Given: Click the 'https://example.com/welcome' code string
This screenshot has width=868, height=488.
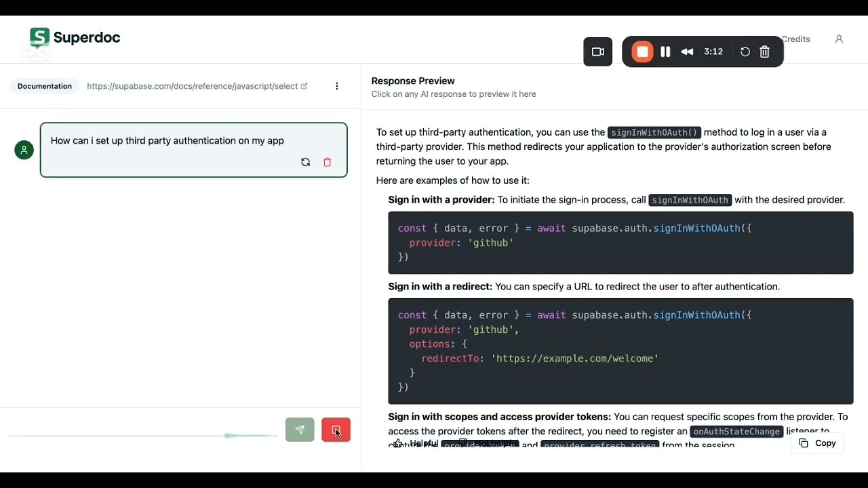Looking at the screenshot, I should (575, 359).
